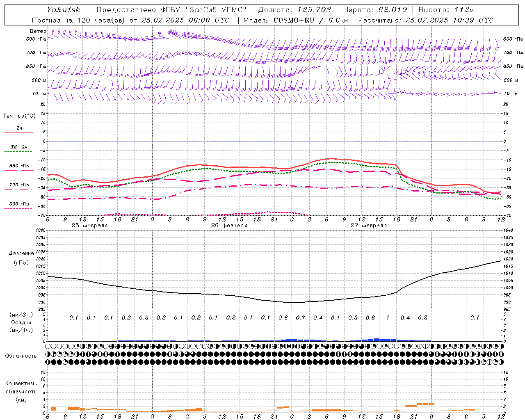The height and width of the screenshot is (420, 525).
Task: Click the precipitation value '0.6'
Action: [x=283, y=317]
